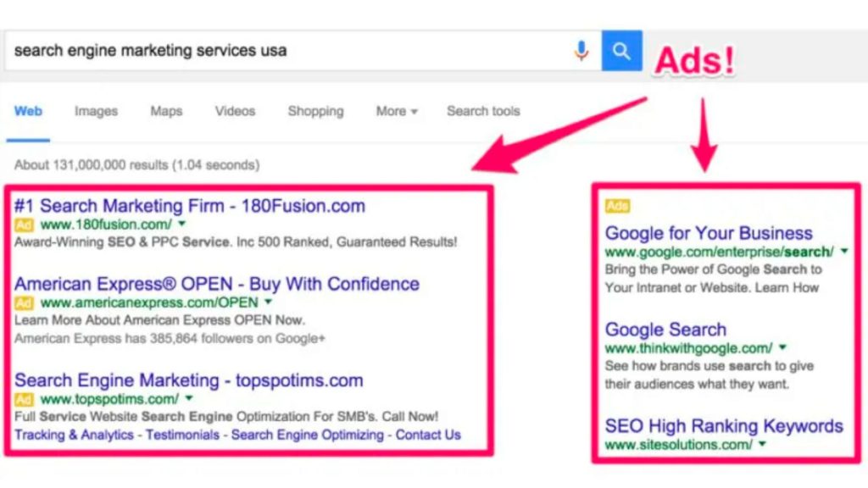Click the Ad badge next to americanexpress.com/OPEN
The width and height of the screenshot is (868, 488).
click(22, 302)
